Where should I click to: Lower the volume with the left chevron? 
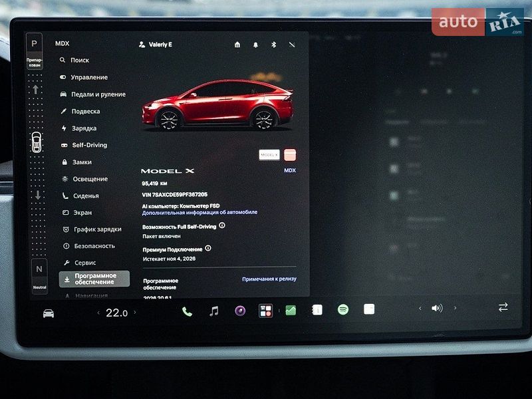[420, 308]
